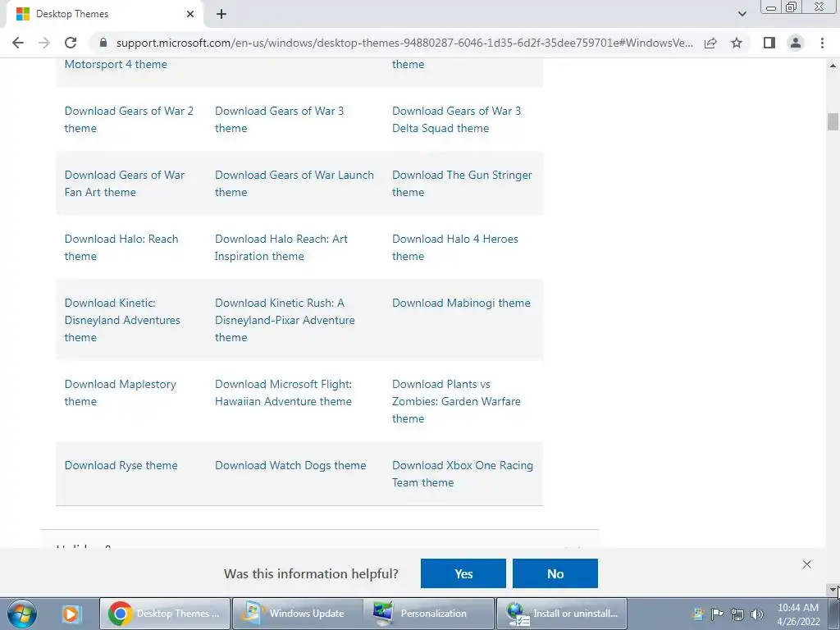Image resolution: width=840 pixels, height=630 pixels.
Task: Open The Gun Stringer theme link
Action: click(x=462, y=183)
